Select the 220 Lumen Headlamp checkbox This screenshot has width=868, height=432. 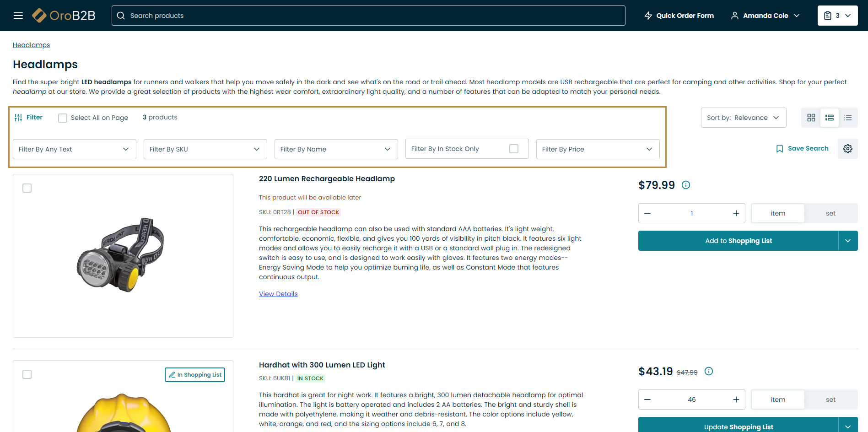(x=27, y=188)
